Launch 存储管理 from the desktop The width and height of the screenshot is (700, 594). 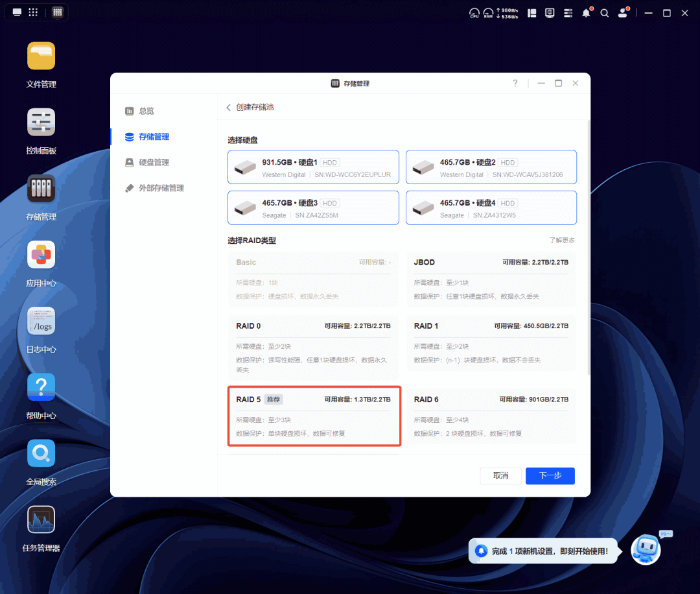41,189
